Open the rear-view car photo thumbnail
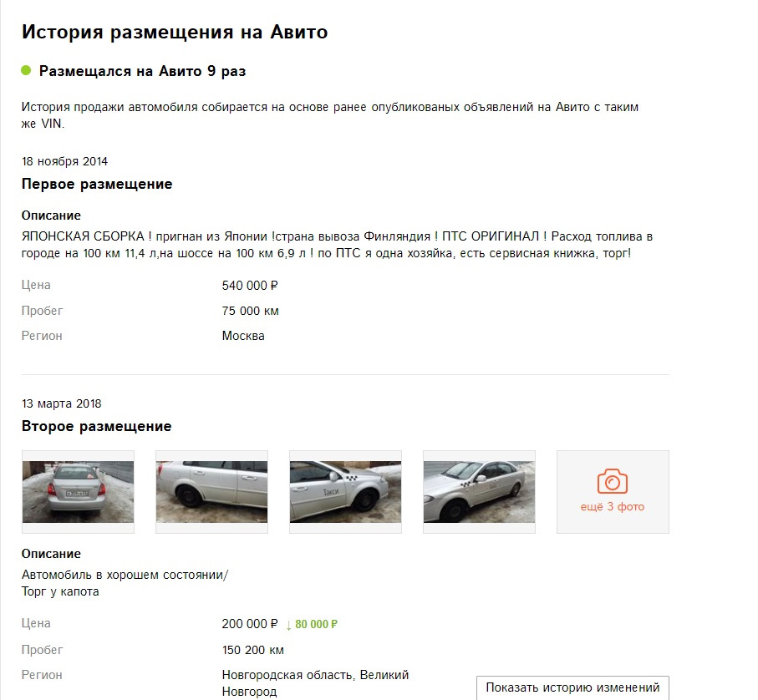Image resolution: width=758 pixels, height=700 pixels. click(x=78, y=492)
